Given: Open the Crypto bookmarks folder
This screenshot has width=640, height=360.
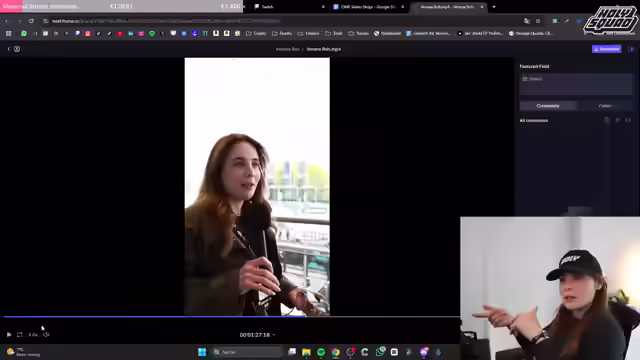Looking at the screenshot, I should tap(256, 33).
